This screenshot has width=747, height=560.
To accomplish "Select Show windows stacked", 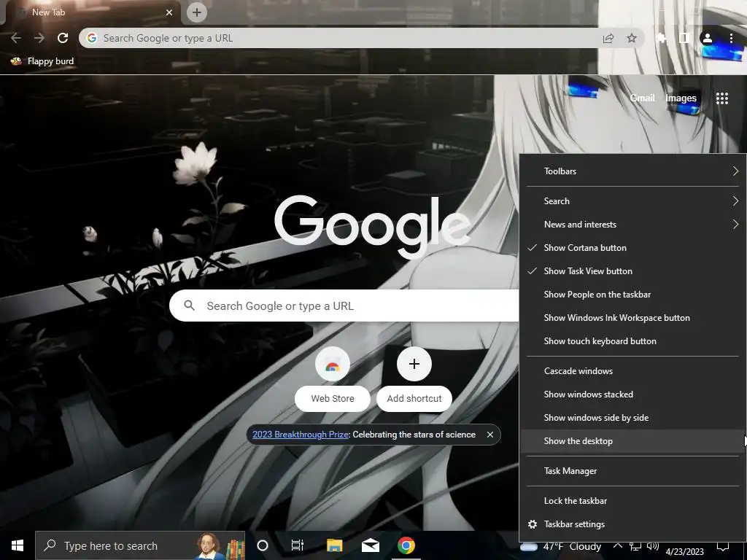I will click(x=632, y=394).
